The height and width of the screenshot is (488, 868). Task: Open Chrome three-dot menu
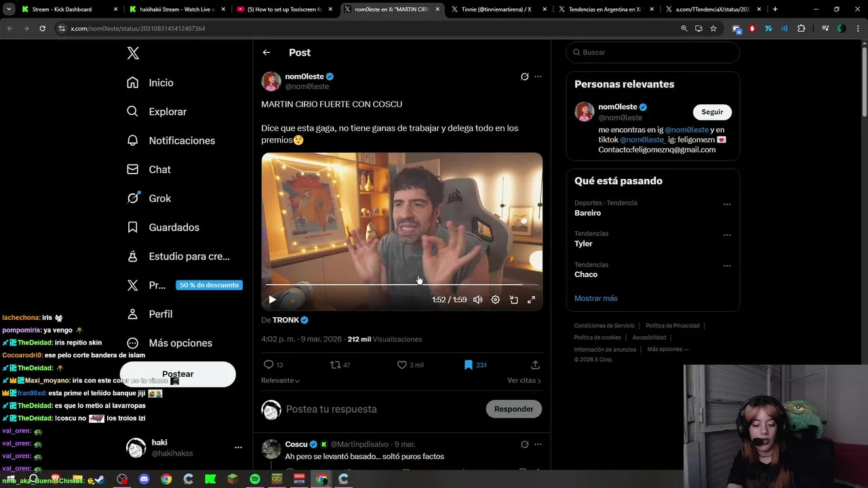tap(858, 28)
